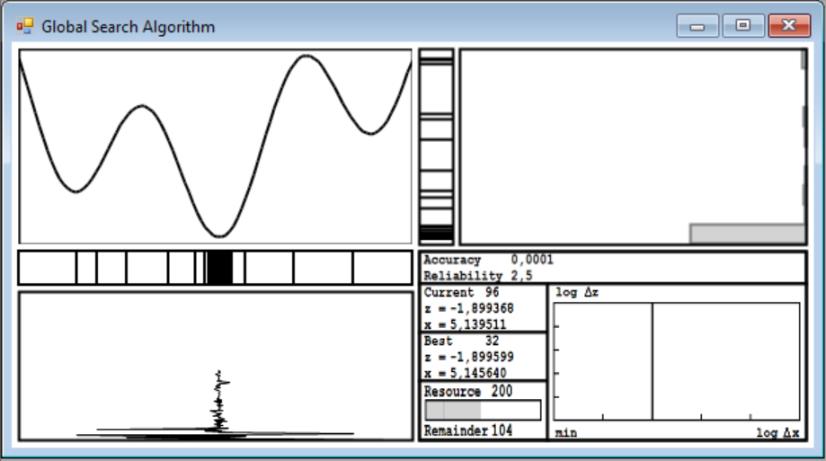Click the Remainder value 104
The width and height of the screenshot is (826, 461).
click(x=502, y=430)
